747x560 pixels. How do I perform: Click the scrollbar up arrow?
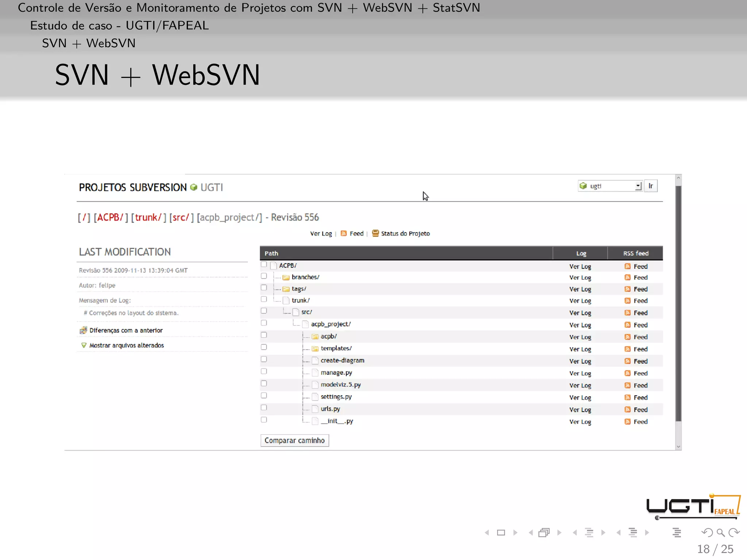click(x=678, y=178)
